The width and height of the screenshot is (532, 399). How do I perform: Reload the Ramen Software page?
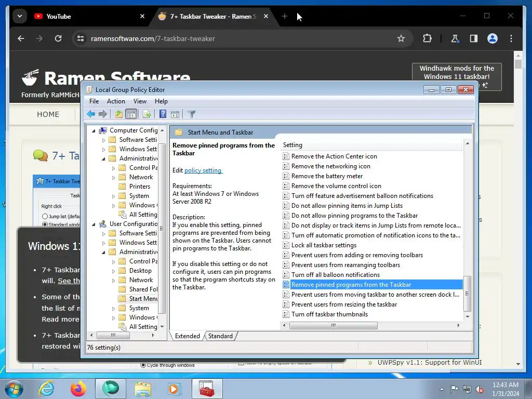(58, 38)
